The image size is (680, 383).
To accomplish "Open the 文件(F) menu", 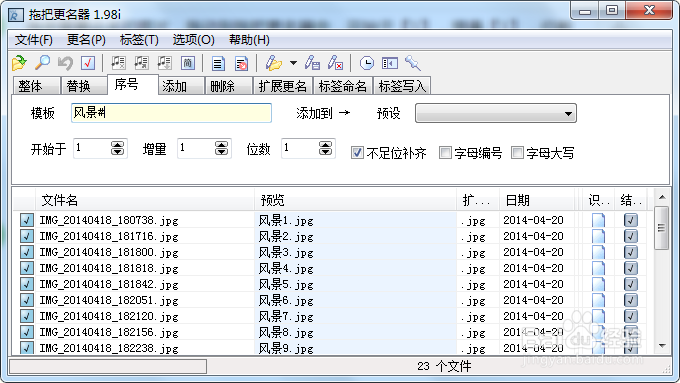I will click(34, 40).
